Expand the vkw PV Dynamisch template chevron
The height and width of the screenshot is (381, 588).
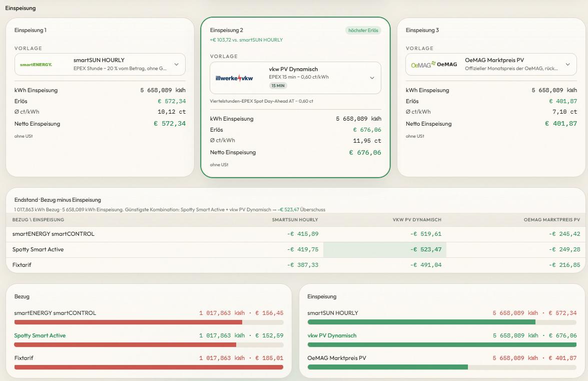372,78
